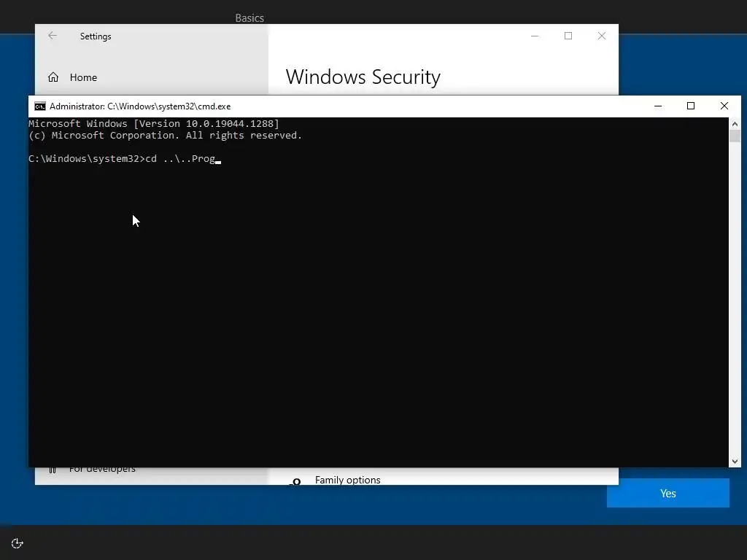747x560 pixels.
Task: Click the Windows Security heading
Action: (363, 77)
